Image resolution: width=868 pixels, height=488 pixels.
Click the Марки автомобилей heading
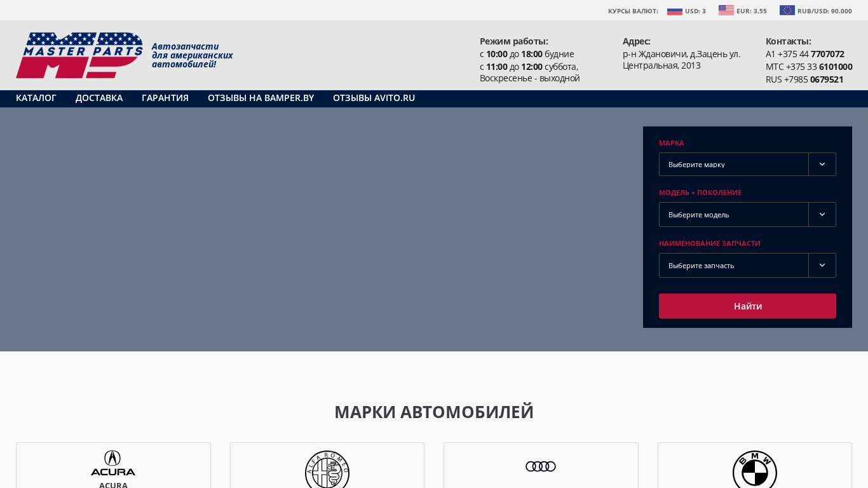click(x=434, y=412)
